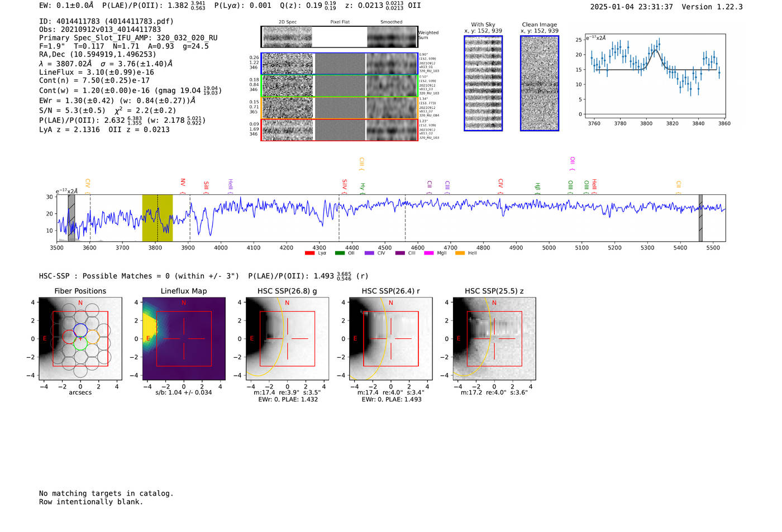Select the orange-bordered fiber spectrum row

340,108
